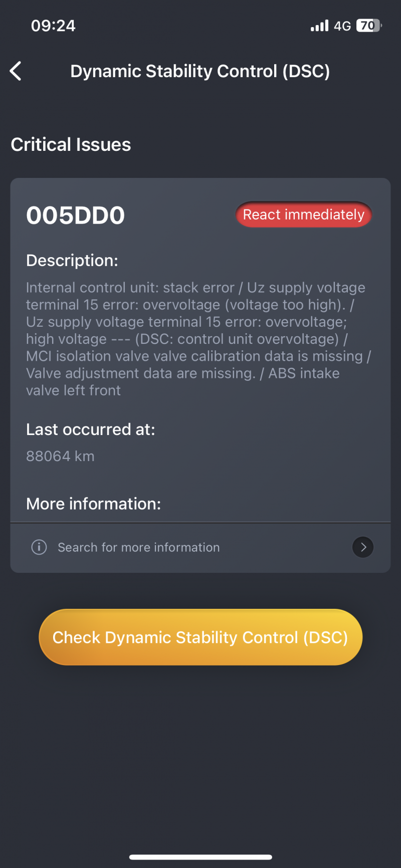This screenshot has height=868, width=401.
Task: Tap the 88064 km mileage value
Action: pos(60,456)
